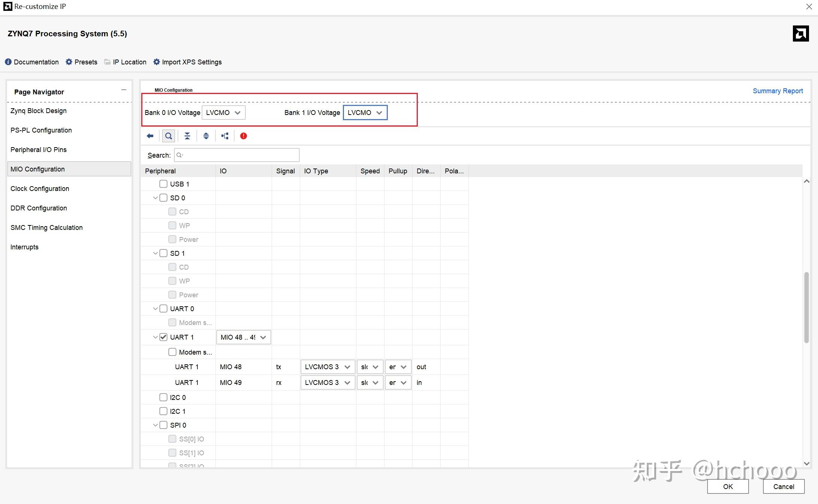Click inside the Search input field
The image size is (818, 504).
[x=240, y=155]
